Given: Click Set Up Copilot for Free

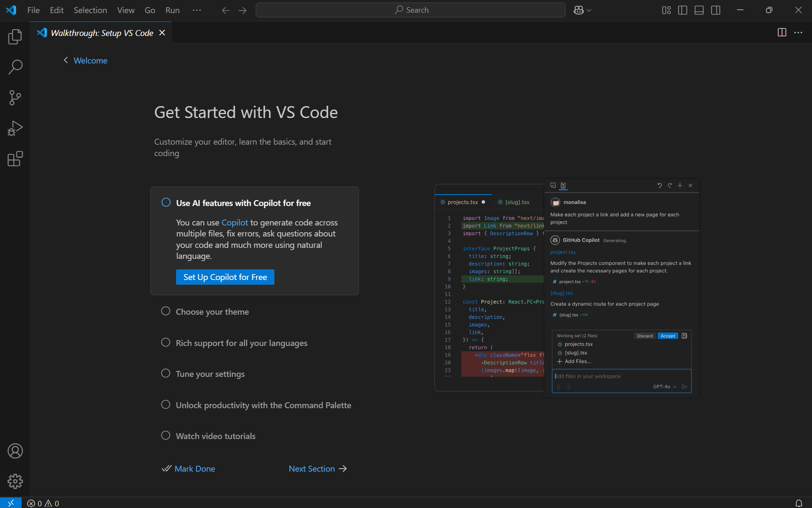Looking at the screenshot, I should point(225,277).
